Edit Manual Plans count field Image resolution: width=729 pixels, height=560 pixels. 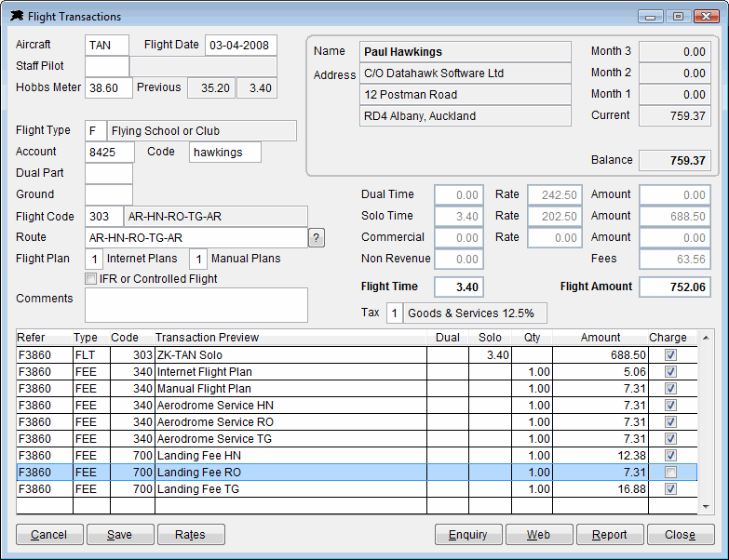(198, 260)
